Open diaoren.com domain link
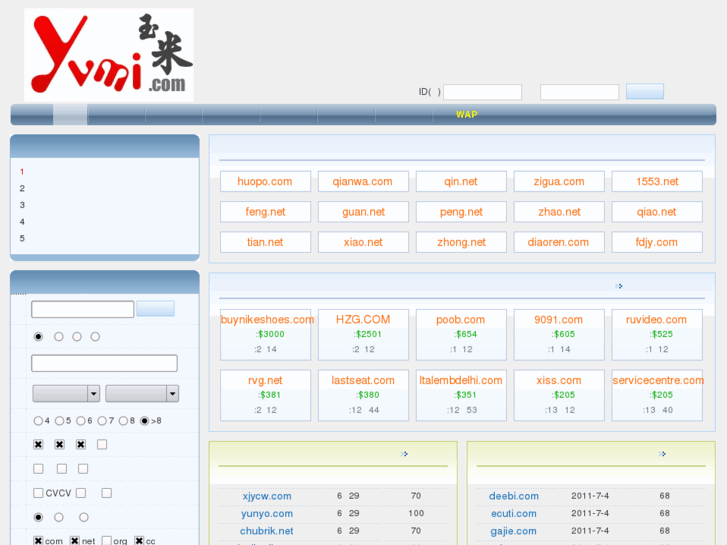This screenshot has width=727, height=545. click(x=558, y=242)
